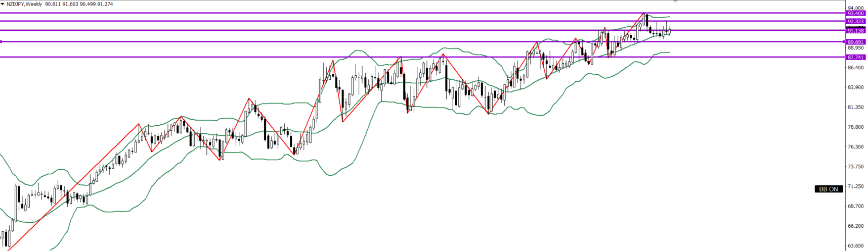
Task: Click the black triangle beside NZDJPY,Weekly
Action: 3,4
